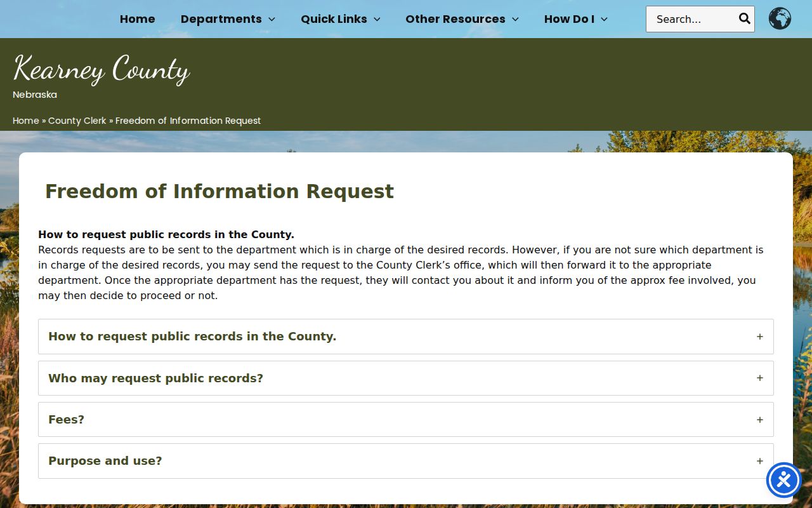Screen dimensions: 812x508
Task: Open the accessibility widget icon
Action: pos(784,480)
